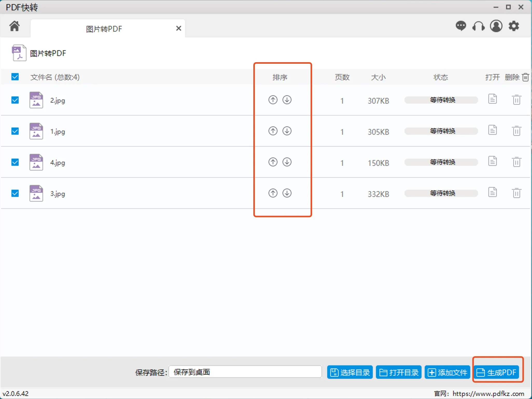Select the 3.jpg file name

point(58,194)
